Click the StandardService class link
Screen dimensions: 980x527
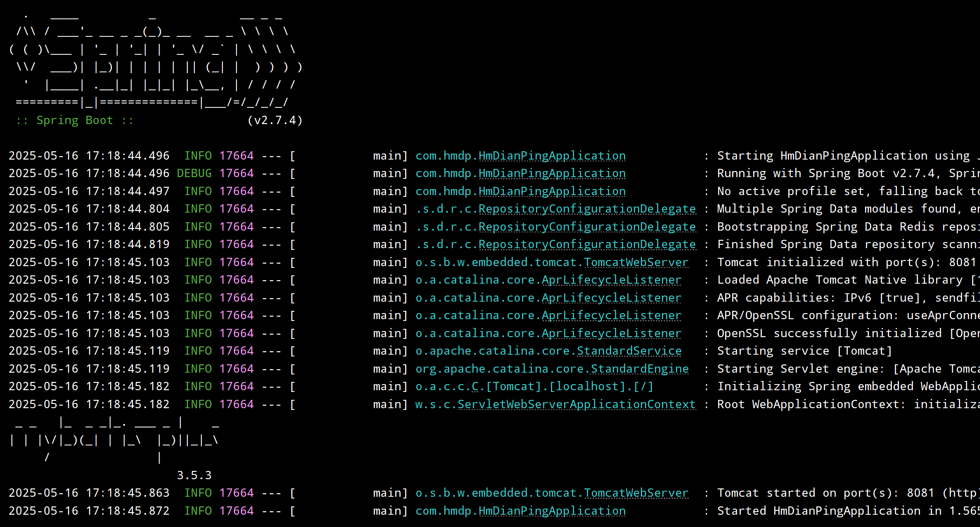click(x=629, y=351)
